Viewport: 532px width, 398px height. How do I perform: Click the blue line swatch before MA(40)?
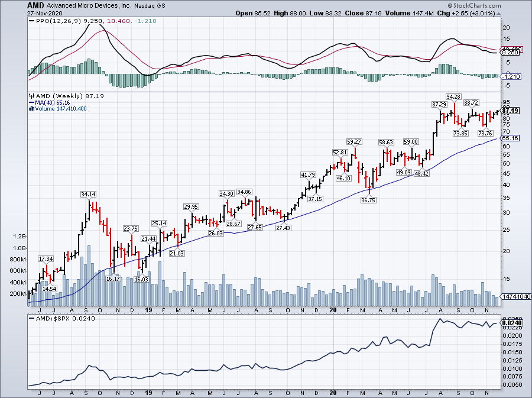point(32,102)
